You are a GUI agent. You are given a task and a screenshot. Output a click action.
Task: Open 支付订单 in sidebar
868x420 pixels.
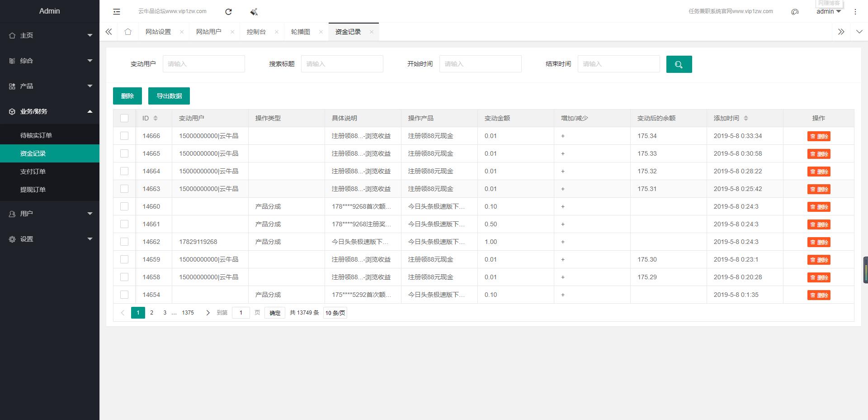pyautogui.click(x=50, y=172)
